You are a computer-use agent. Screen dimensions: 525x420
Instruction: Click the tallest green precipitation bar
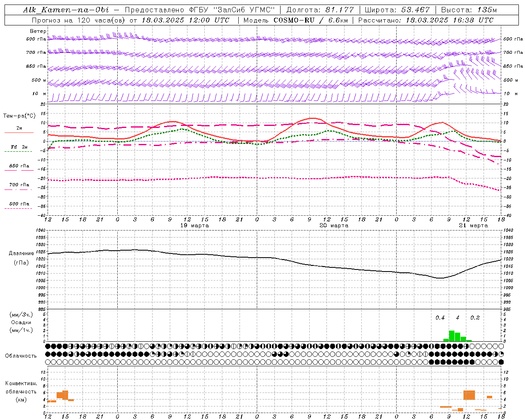pos(452,336)
